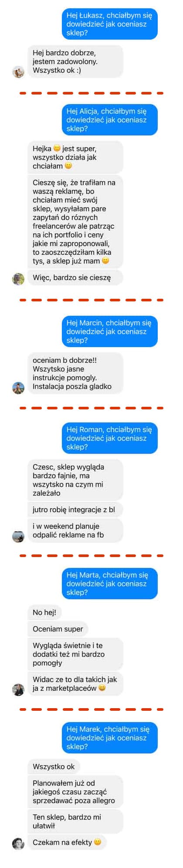Click Alicja's profile avatar
Viewport: 183px width, 868px height.
18,279
